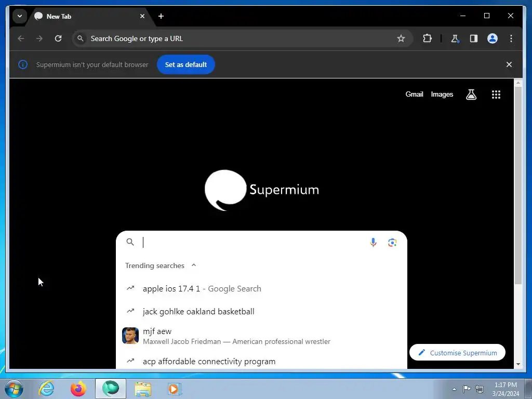Click the scrollbar up arrow
Screen dimensions: 532x399
pos(518,83)
